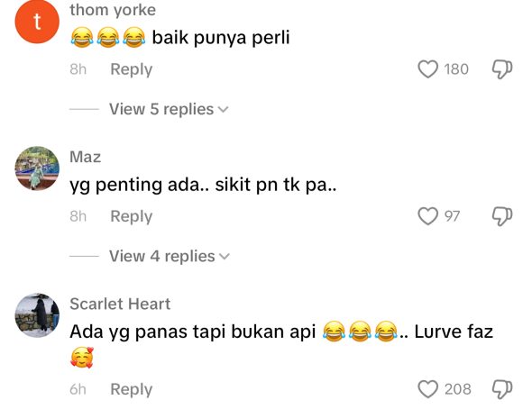The image size is (532, 409).
Task: Open Maz username link
Action: click(85, 157)
